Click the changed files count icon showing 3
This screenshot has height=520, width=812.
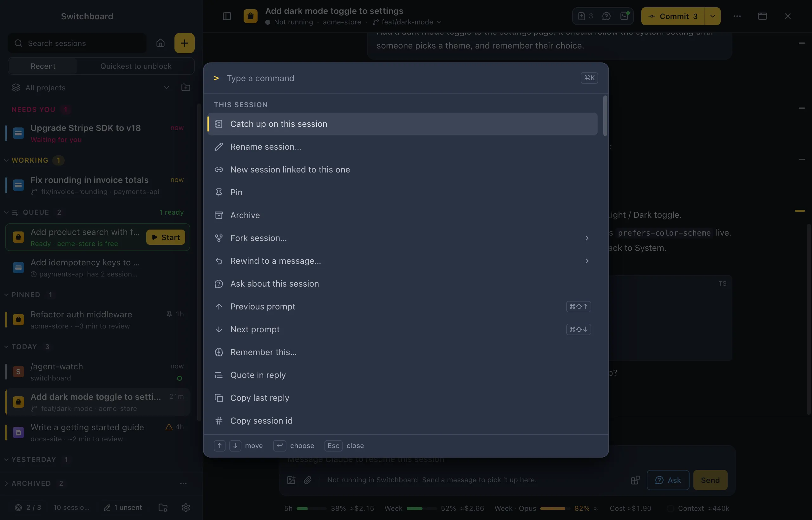586,16
